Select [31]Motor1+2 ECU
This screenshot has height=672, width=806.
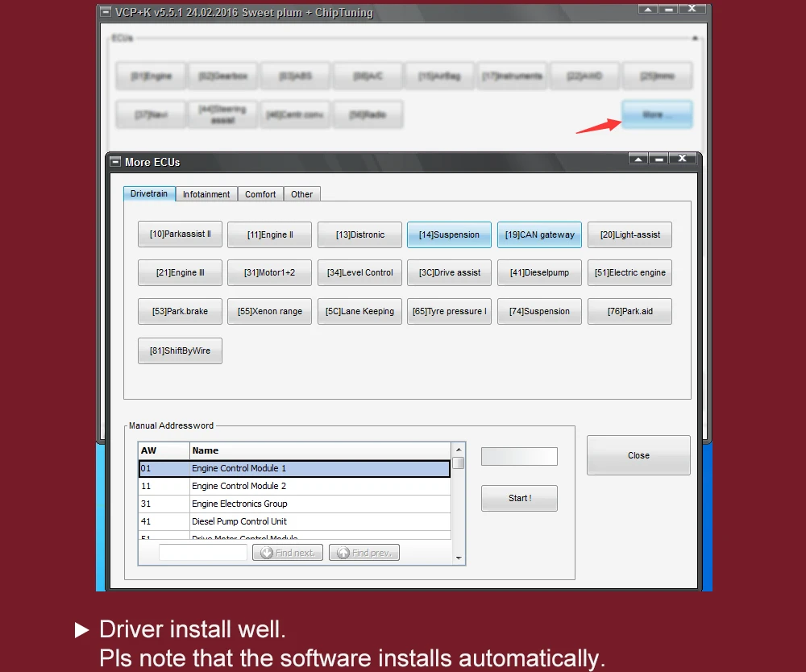(x=270, y=273)
